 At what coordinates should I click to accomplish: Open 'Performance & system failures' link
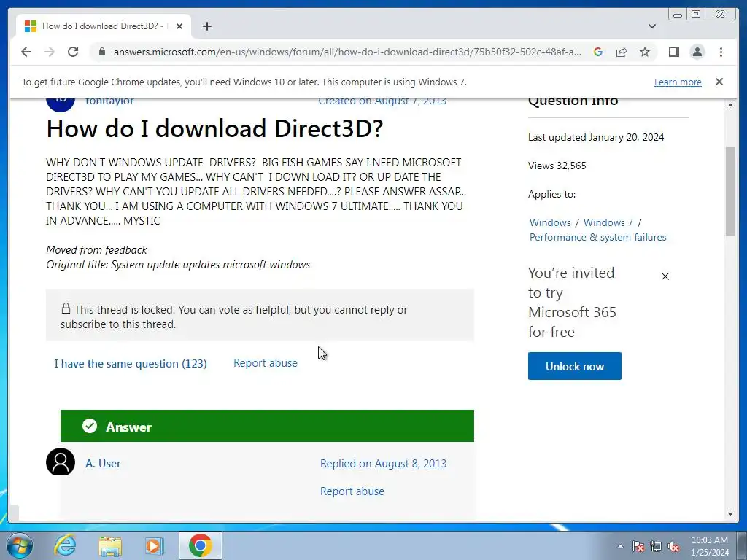click(x=598, y=237)
